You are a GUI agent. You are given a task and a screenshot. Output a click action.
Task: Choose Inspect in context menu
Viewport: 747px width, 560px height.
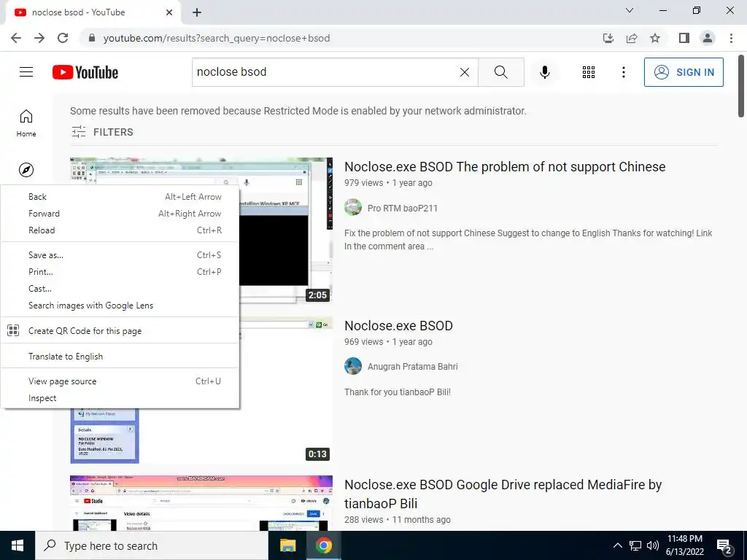120,397
